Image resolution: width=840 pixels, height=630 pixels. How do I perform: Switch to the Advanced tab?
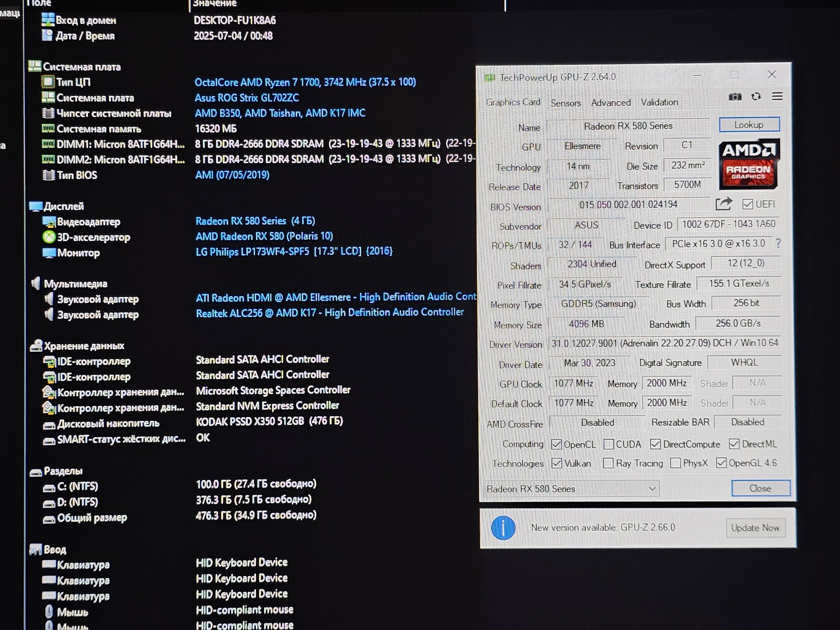[611, 102]
